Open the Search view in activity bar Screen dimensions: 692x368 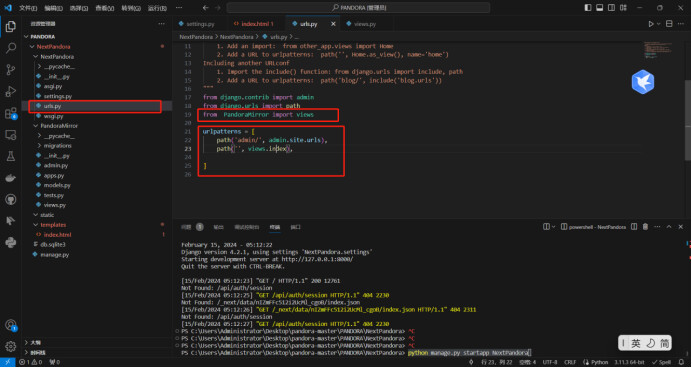click(x=11, y=48)
